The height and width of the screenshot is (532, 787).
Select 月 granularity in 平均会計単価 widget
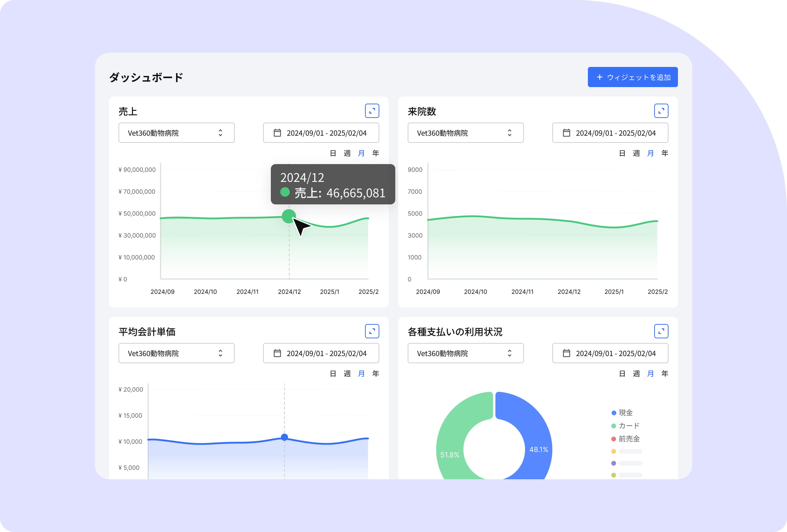coord(361,374)
